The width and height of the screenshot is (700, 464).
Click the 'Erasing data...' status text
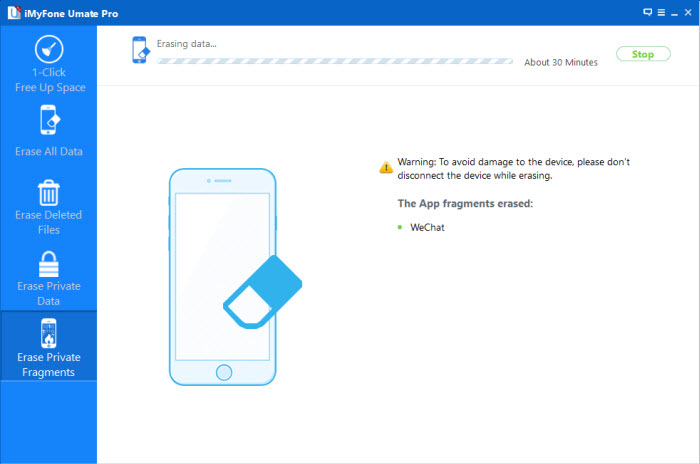click(187, 44)
